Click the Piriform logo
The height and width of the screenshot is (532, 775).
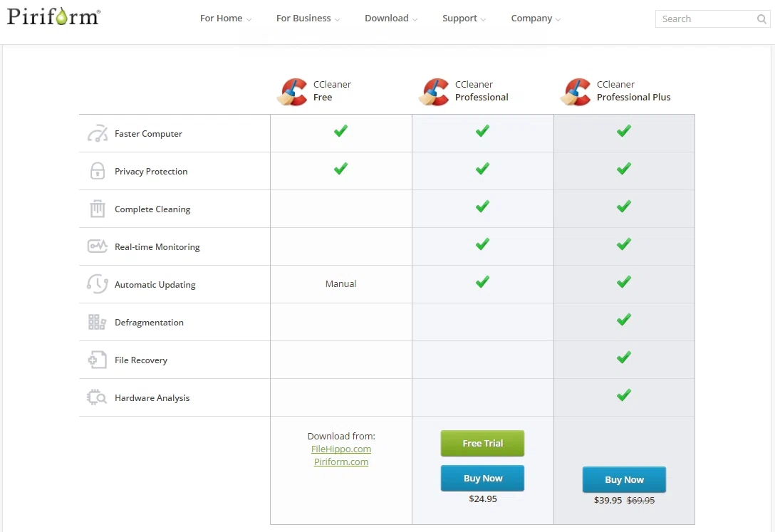(x=53, y=16)
